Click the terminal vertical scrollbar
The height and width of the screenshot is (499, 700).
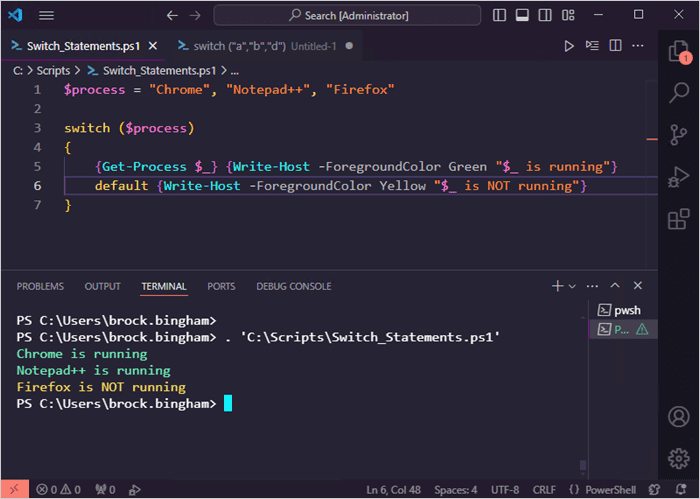(x=583, y=465)
